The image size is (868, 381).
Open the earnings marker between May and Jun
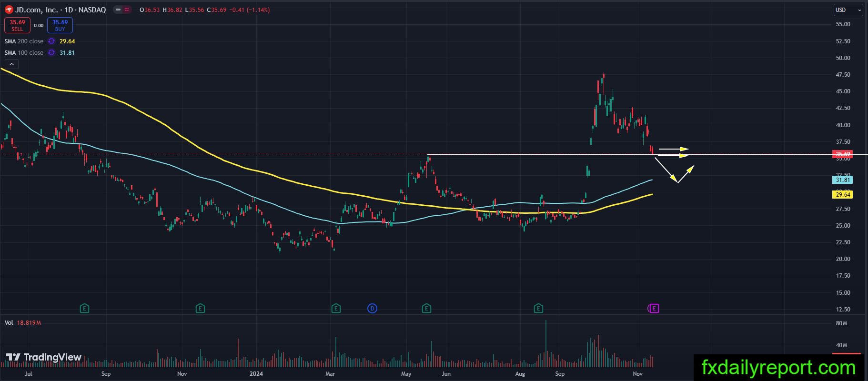426,309
